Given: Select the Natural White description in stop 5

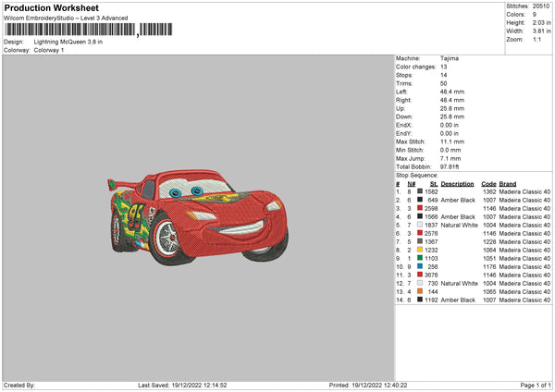Looking at the screenshot, I should click(459, 225).
